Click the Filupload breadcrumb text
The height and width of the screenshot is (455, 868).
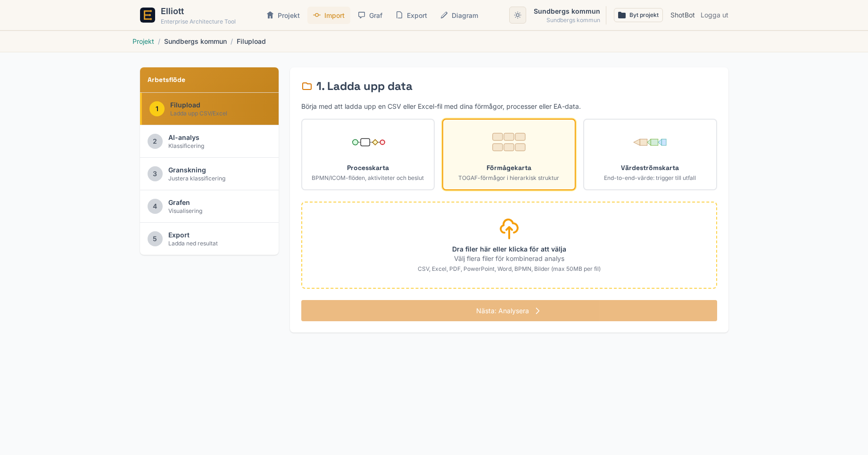coord(251,41)
